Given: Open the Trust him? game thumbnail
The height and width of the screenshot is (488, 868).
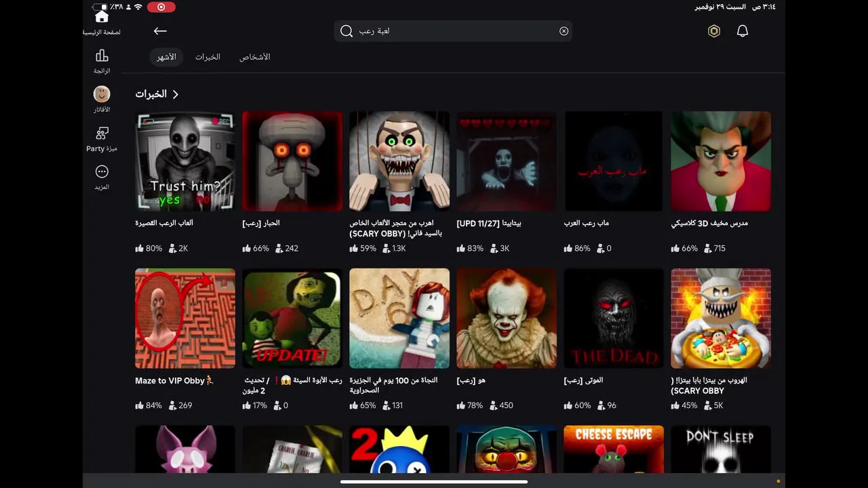Looking at the screenshot, I should pyautogui.click(x=185, y=161).
